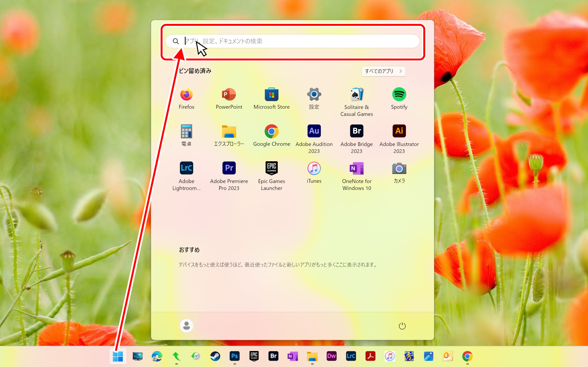Open File Explorer on the taskbar
Image resolution: width=588 pixels, height=367 pixels.
[x=312, y=356]
